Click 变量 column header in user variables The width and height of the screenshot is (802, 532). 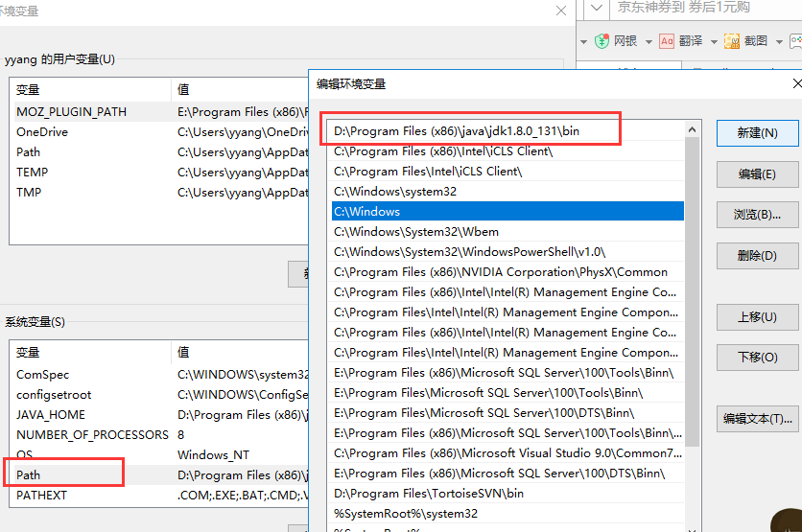[x=91, y=90]
